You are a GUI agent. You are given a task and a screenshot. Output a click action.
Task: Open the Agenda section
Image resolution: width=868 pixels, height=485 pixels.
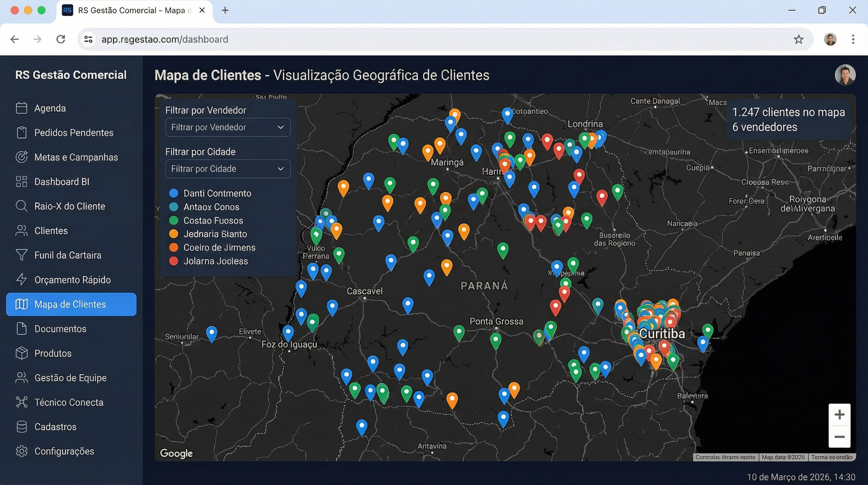[50, 108]
